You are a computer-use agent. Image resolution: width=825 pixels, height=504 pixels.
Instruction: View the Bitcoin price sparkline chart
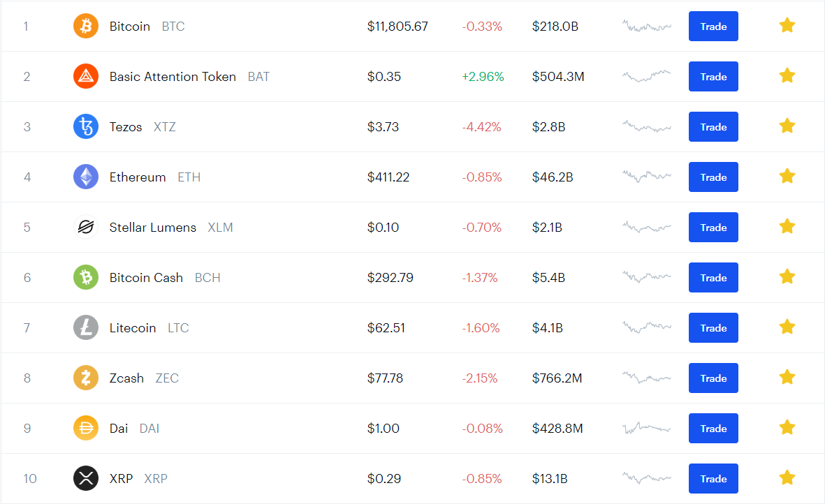point(647,27)
